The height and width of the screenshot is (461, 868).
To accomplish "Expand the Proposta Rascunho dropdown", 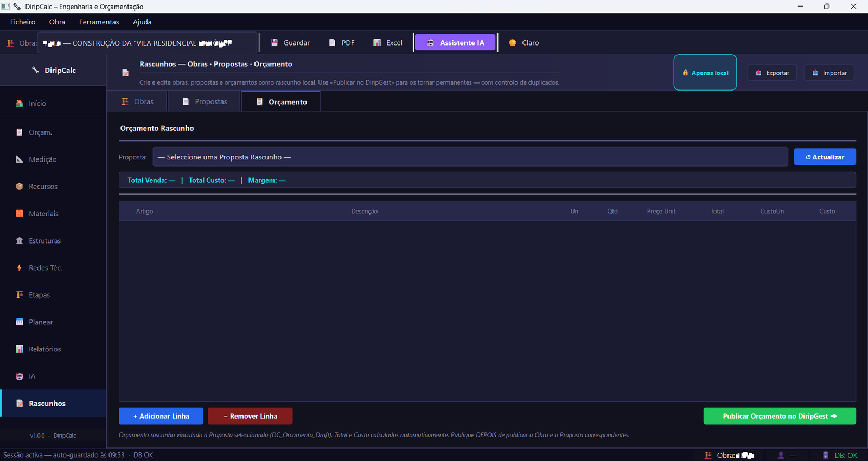I will [x=470, y=157].
